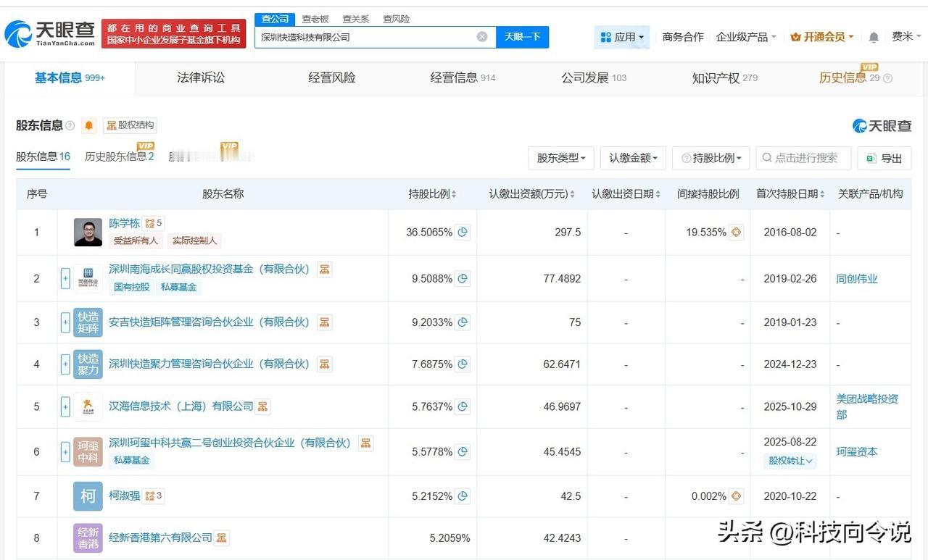Switch to the 历史股东信息 sub-tab

pos(120,156)
